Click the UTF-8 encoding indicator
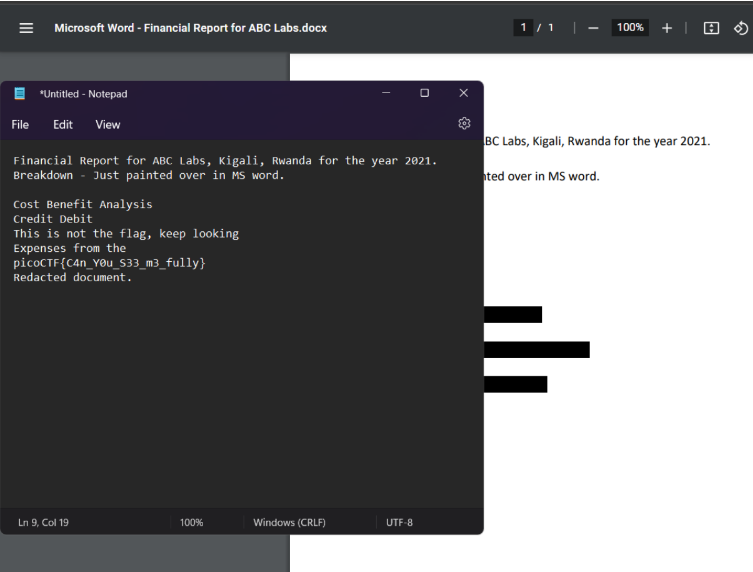Viewport: 753px width, 572px height. 399,522
